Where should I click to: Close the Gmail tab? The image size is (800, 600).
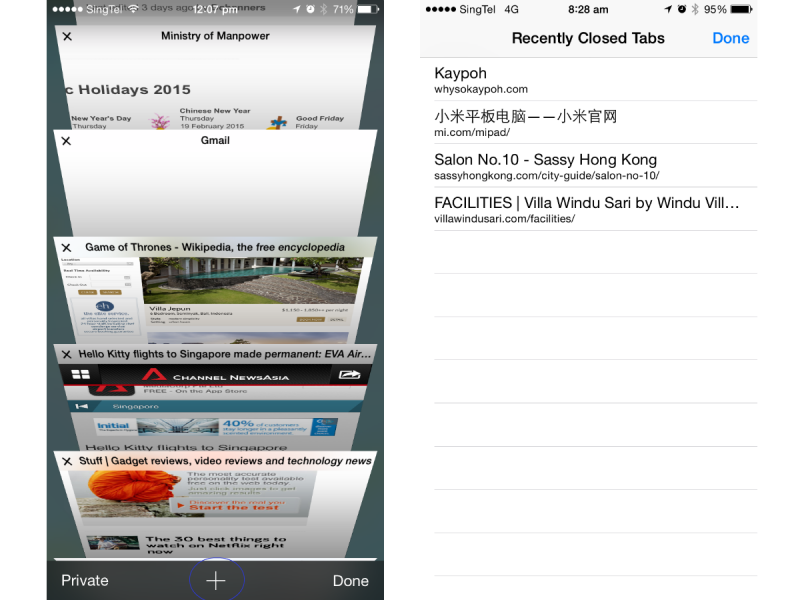click(66, 141)
